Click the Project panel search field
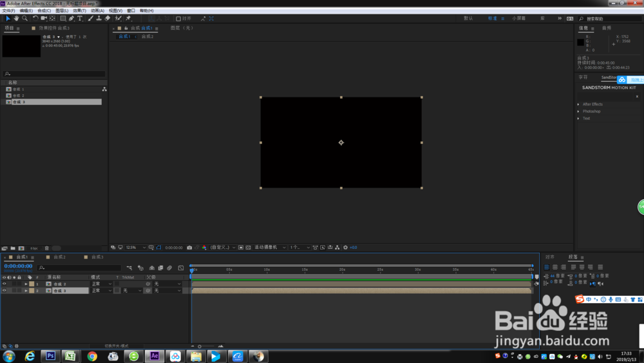 click(x=54, y=74)
